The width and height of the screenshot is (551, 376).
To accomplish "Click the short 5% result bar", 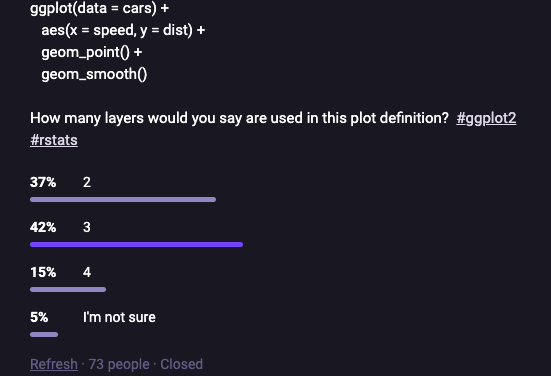I will pyautogui.click(x=44, y=335).
